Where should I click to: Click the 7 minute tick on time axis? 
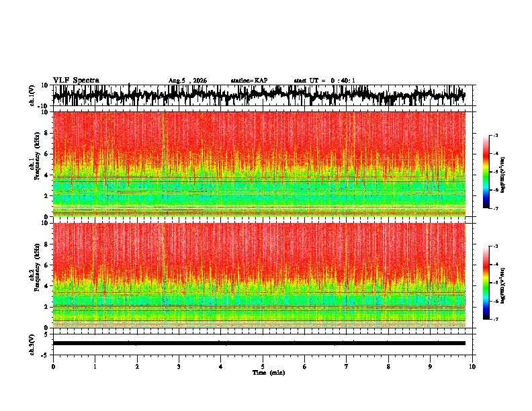[347, 367]
